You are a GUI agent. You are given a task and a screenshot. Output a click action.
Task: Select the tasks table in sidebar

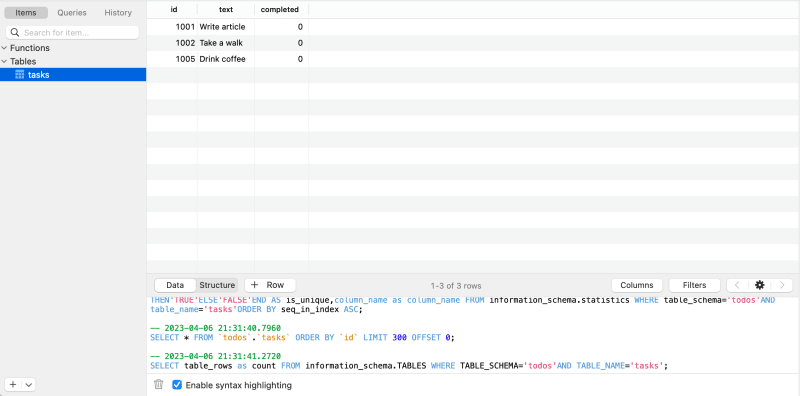coord(73,75)
